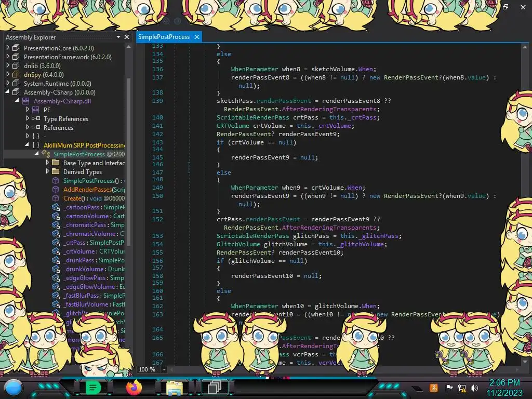Close the SimplePostProcess document tab
Image resolution: width=532 pixels, height=399 pixels.
pos(197,37)
